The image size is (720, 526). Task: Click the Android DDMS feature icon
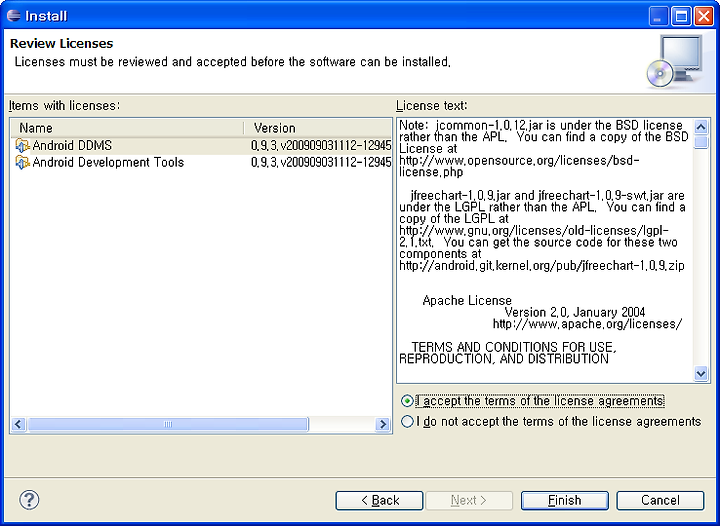(22, 145)
